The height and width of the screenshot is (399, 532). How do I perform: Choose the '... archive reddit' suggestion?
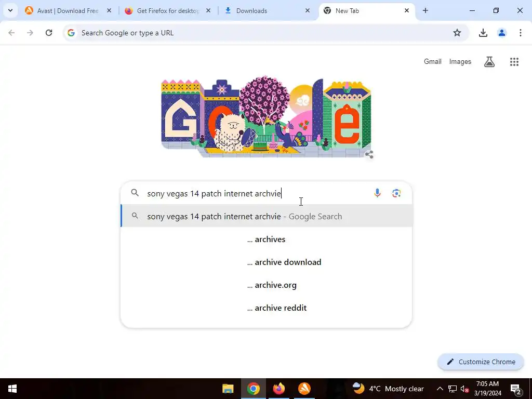[x=267, y=308]
